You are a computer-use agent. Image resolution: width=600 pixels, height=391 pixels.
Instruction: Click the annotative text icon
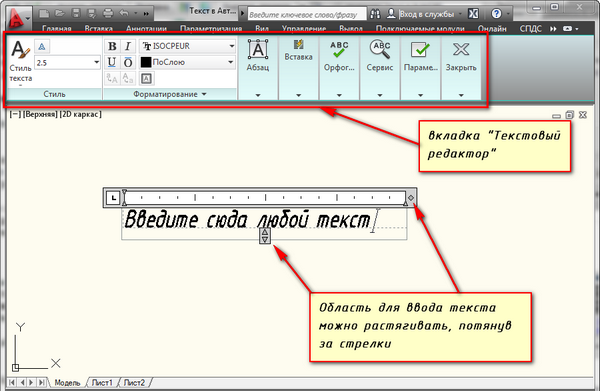click(42, 47)
